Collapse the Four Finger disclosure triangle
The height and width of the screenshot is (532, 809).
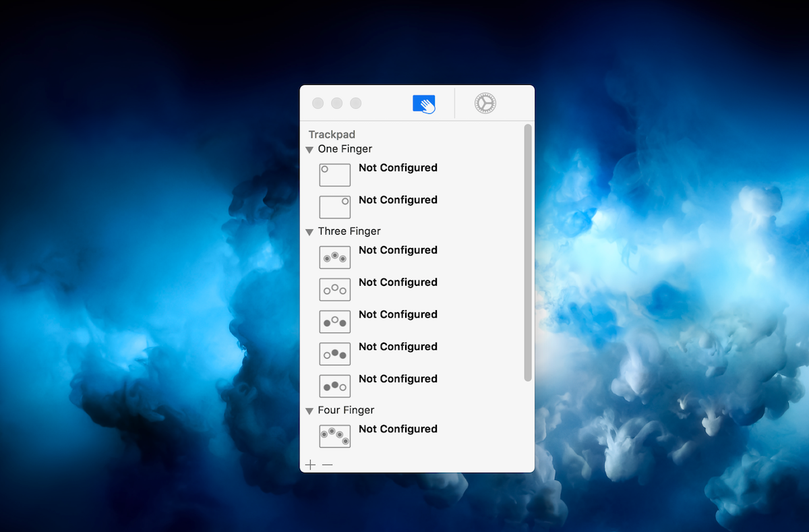click(309, 411)
